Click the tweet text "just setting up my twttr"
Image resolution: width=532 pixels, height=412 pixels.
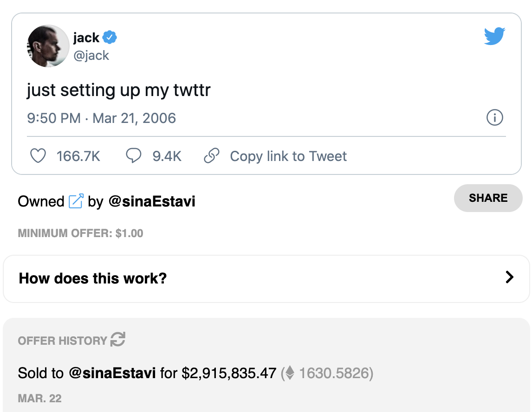tap(119, 90)
